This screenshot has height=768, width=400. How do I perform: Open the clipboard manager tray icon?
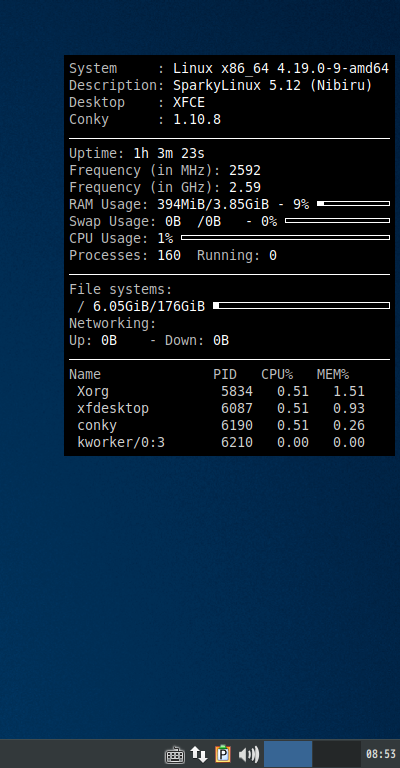click(223, 754)
